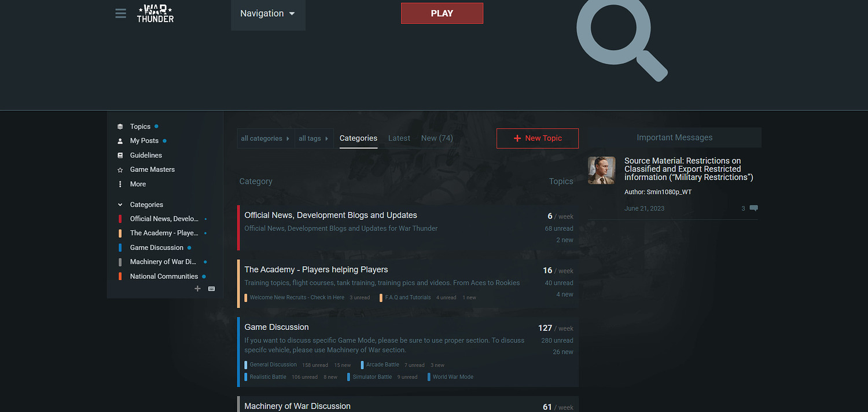The image size is (868, 412).
Task: Click the New Topic button
Action: tap(538, 138)
